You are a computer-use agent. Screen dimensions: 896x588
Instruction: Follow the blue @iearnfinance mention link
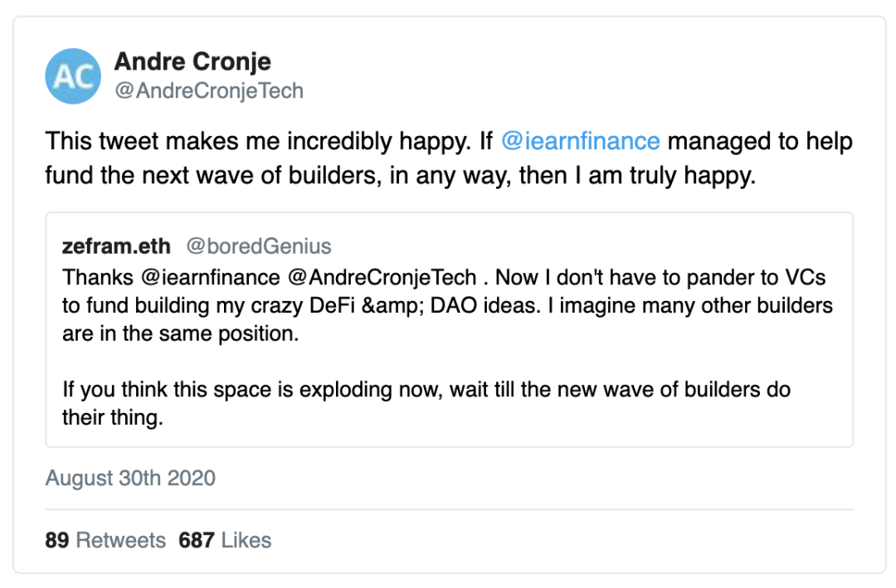pos(580,141)
